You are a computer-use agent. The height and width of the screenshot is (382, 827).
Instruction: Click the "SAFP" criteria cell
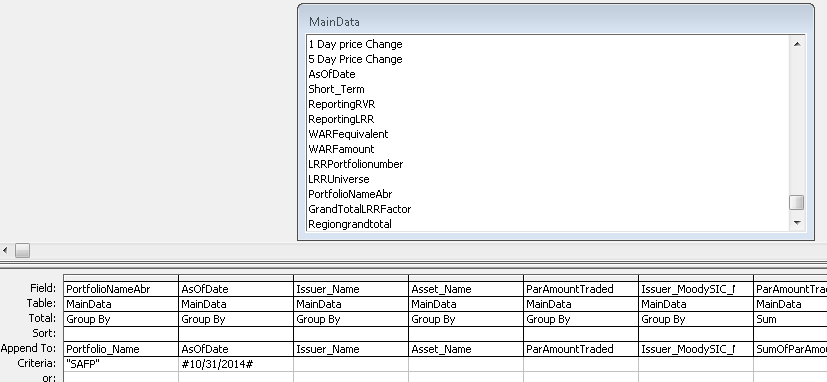pyautogui.click(x=121, y=364)
